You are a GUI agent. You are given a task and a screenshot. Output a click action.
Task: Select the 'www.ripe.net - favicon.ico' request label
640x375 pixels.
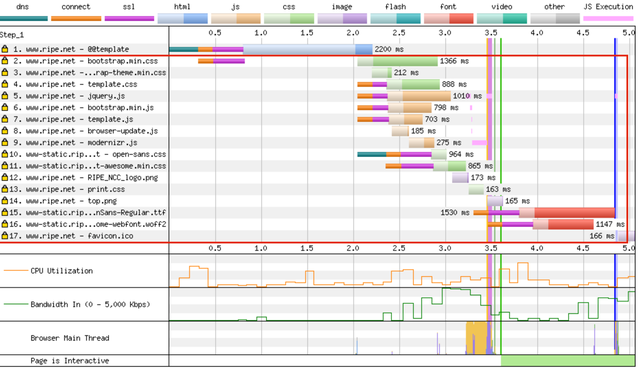coord(80,236)
